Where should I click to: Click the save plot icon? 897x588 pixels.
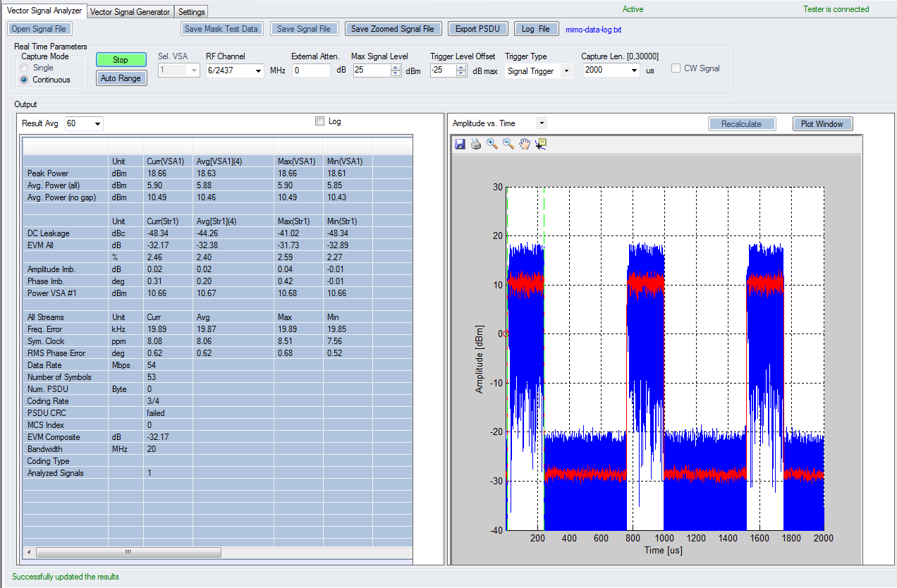click(460, 144)
